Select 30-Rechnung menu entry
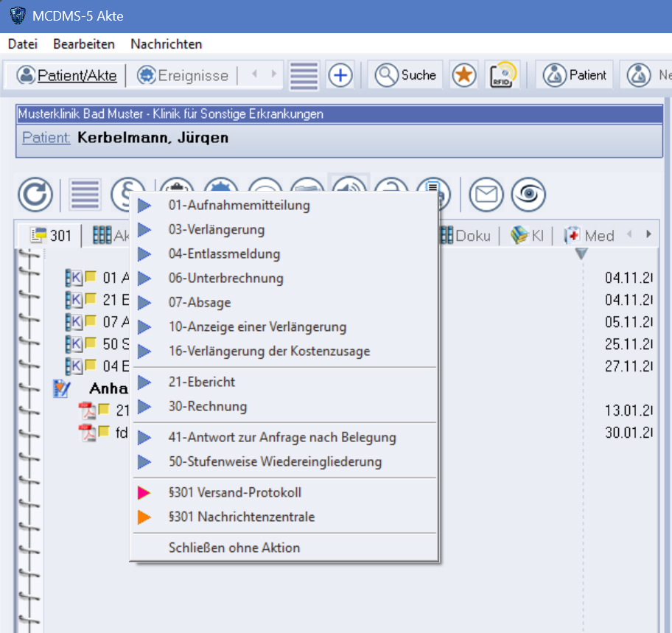This screenshot has height=633, width=672. coord(207,407)
